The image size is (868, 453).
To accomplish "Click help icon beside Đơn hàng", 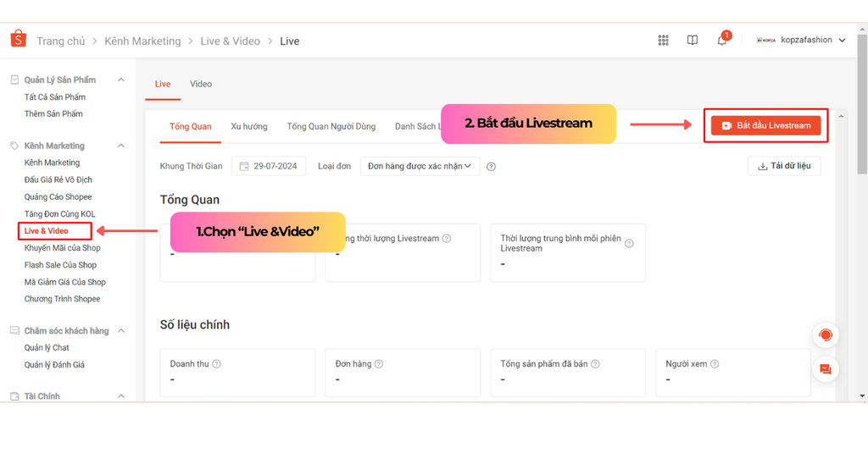I will (x=379, y=364).
